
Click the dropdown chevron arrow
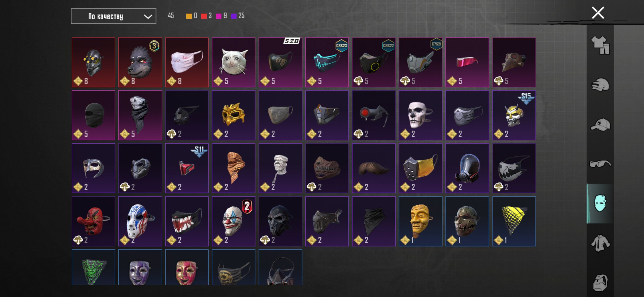(x=148, y=17)
